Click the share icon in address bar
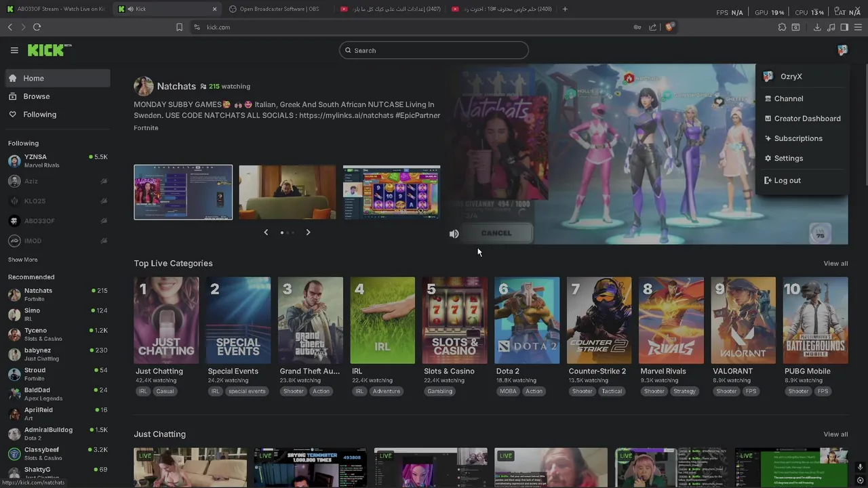This screenshot has width=868, height=488. pyautogui.click(x=652, y=27)
